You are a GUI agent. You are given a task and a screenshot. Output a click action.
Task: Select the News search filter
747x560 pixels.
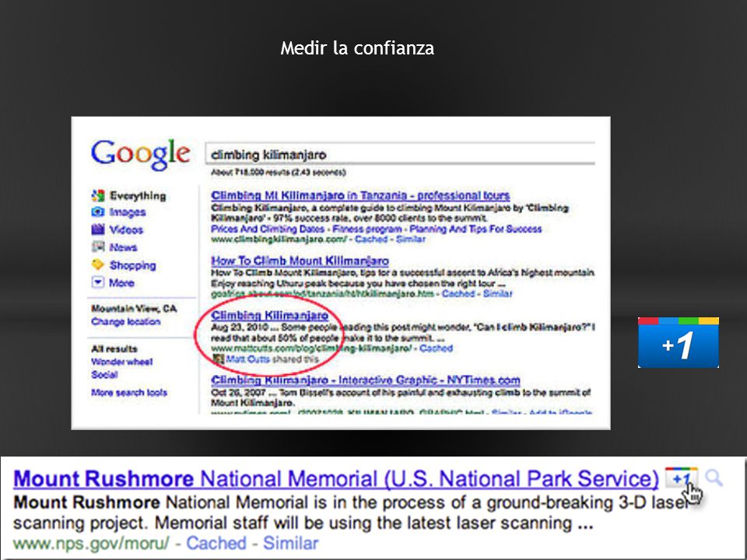coord(124,247)
